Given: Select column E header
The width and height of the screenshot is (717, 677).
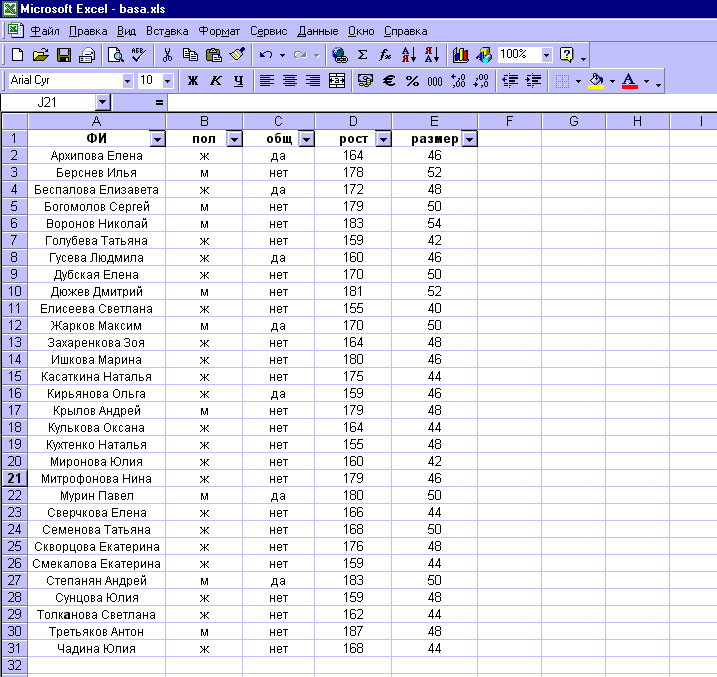Looking at the screenshot, I should point(434,121).
